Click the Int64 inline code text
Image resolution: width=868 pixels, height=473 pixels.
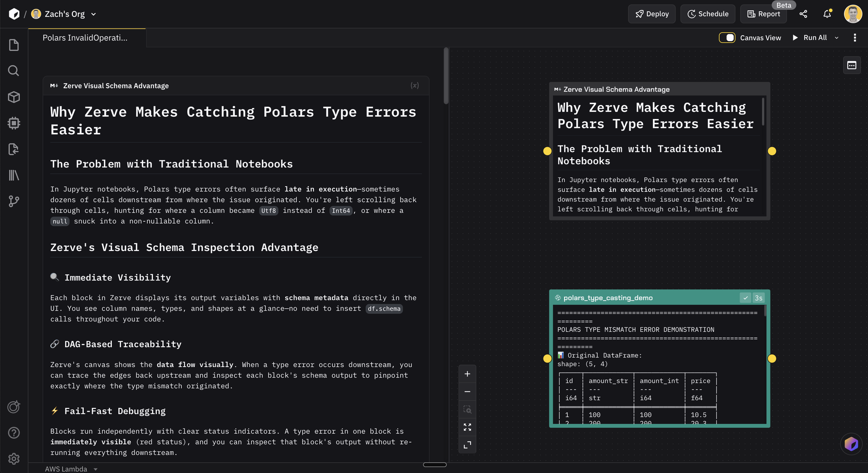click(341, 211)
